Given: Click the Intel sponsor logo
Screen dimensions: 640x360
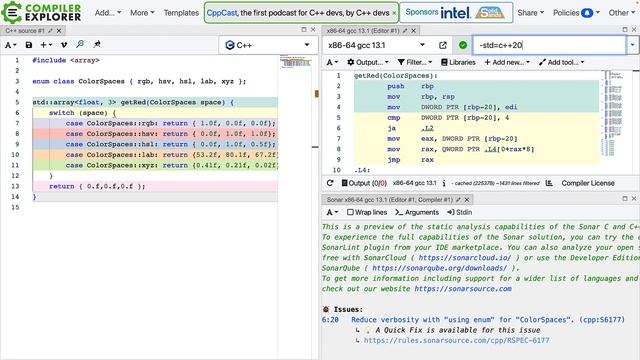Looking at the screenshot, I should [x=455, y=13].
